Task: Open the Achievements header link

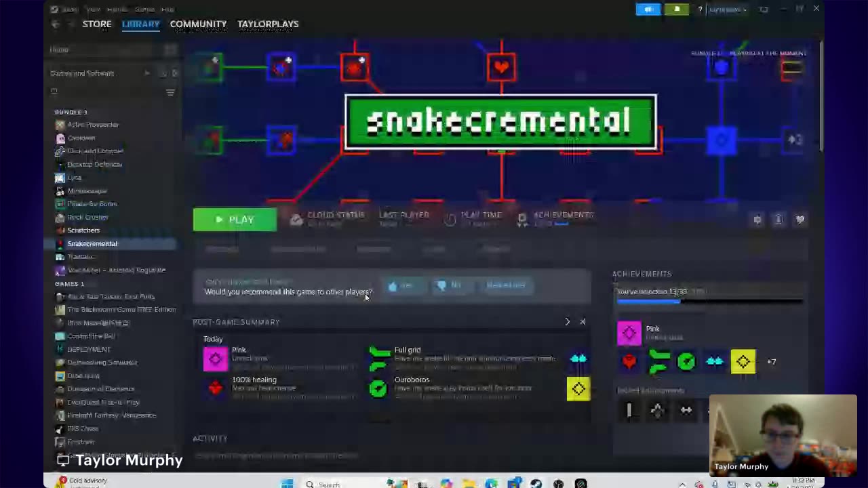Action: 563,215
